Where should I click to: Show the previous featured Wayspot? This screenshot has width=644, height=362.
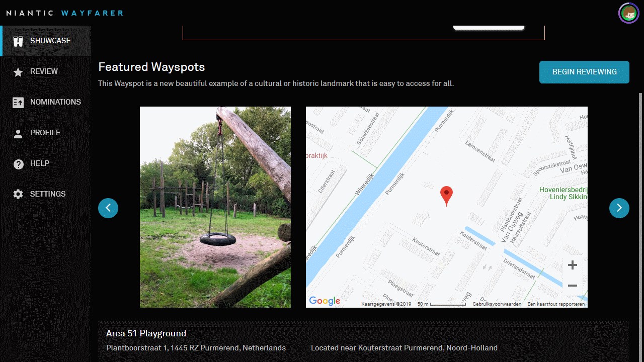coord(108,208)
